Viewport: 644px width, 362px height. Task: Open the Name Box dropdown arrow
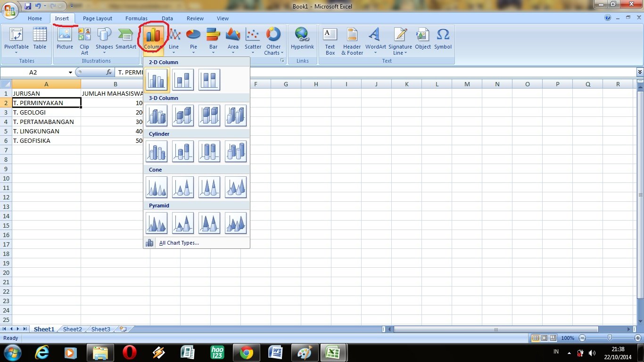70,73
